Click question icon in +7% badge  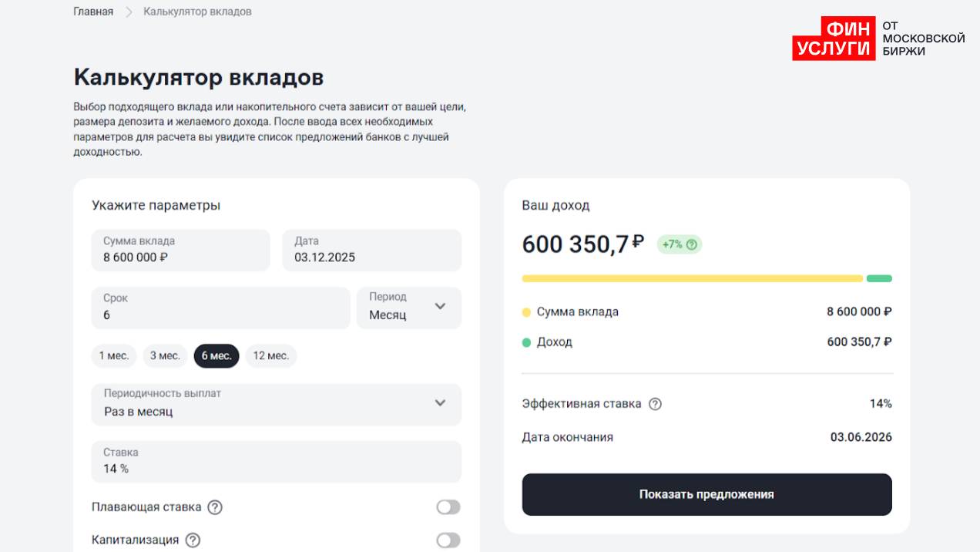[692, 244]
